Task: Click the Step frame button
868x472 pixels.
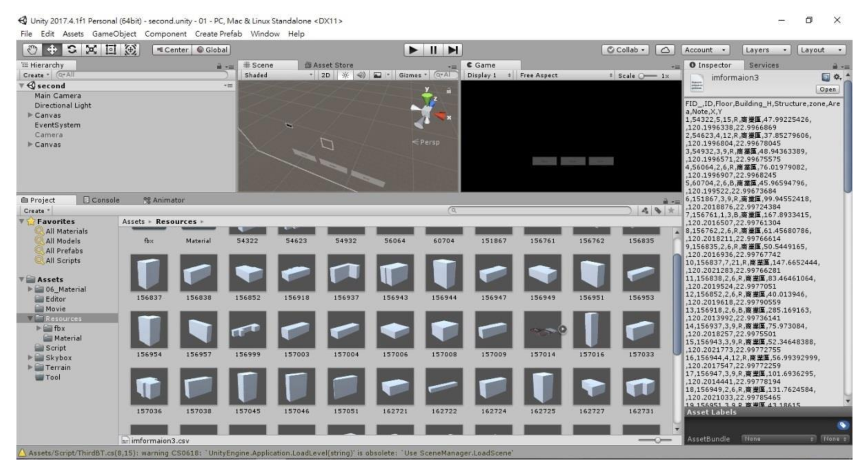Action: [452, 50]
